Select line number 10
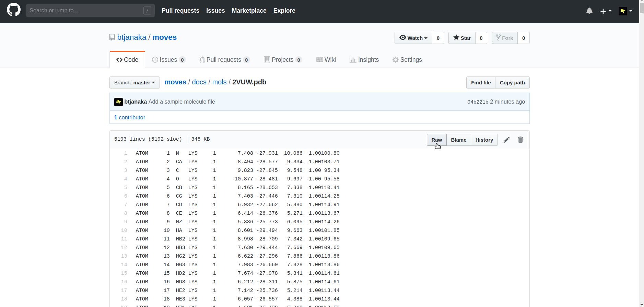The image size is (644, 307). click(x=124, y=231)
